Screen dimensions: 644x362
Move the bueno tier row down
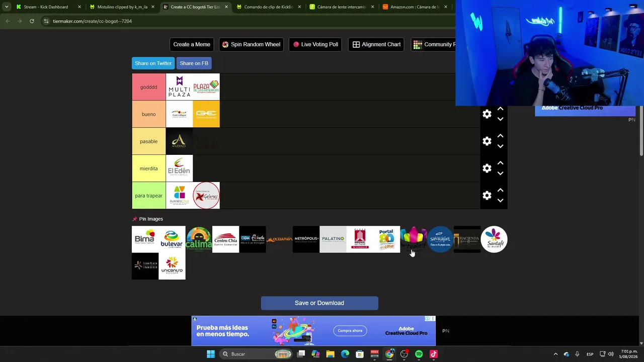[x=500, y=119]
